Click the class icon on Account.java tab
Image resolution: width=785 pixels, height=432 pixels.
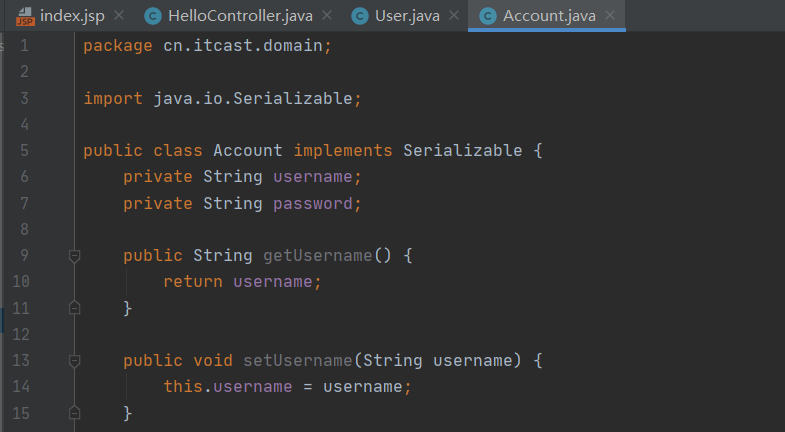pyautogui.click(x=488, y=17)
